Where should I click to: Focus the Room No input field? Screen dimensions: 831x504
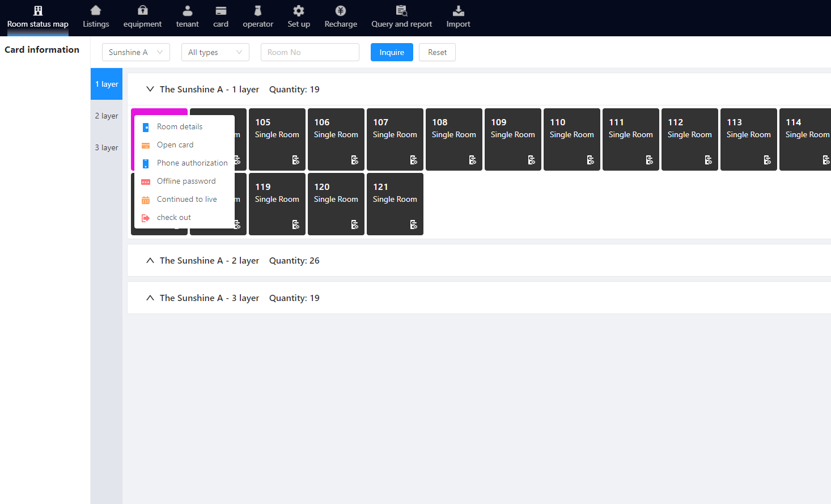[309, 52]
